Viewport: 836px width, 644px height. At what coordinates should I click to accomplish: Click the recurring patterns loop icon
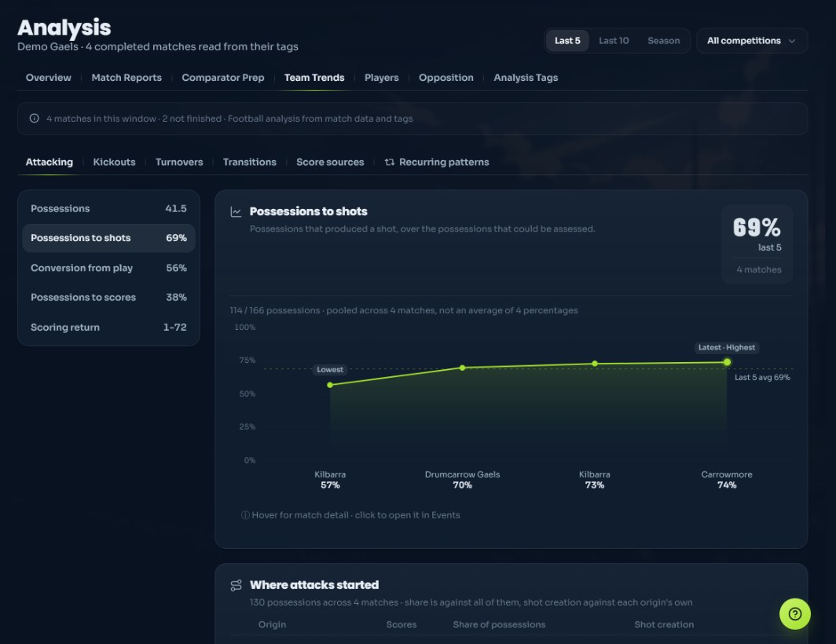390,162
